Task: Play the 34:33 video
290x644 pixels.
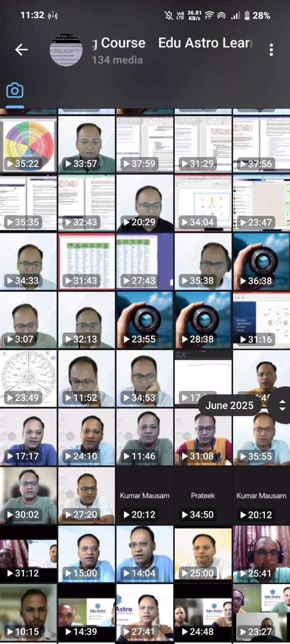Action: pos(28,261)
